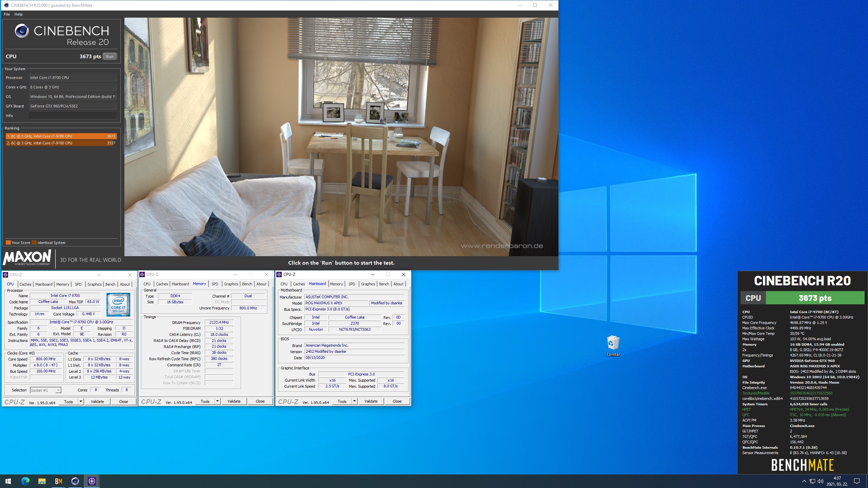Click Processor field Intel Core i7-9700 CPU
This screenshot has width=868, height=488.
[73, 78]
